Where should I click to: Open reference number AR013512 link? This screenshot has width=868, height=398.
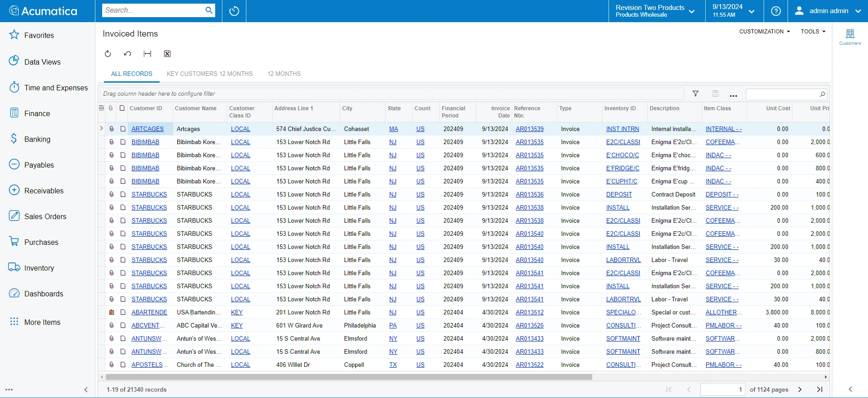click(529, 312)
